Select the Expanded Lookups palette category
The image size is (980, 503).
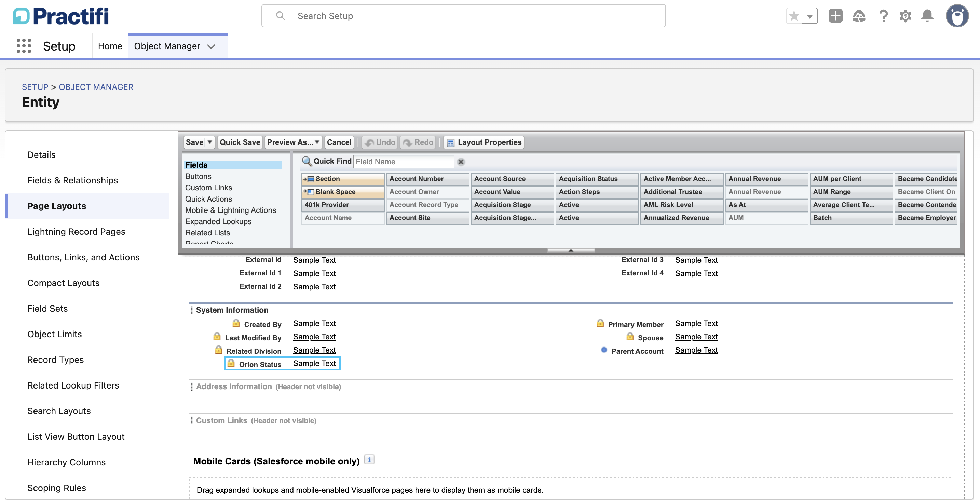point(218,221)
